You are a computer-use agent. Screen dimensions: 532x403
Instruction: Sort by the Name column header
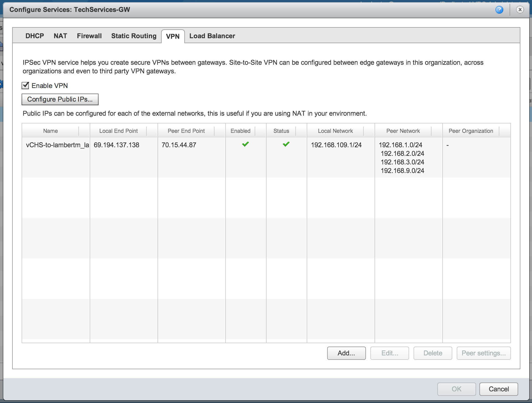pos(50,131)
